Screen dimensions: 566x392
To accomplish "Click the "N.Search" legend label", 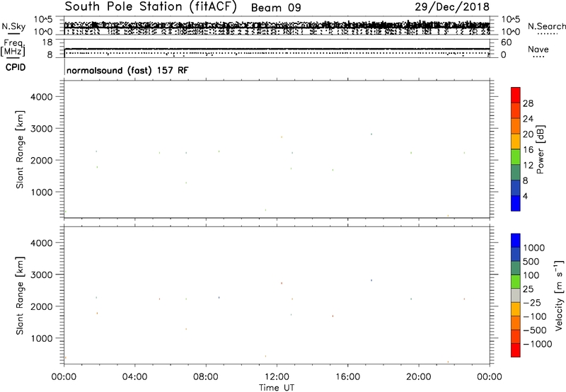I will (546, 26).
